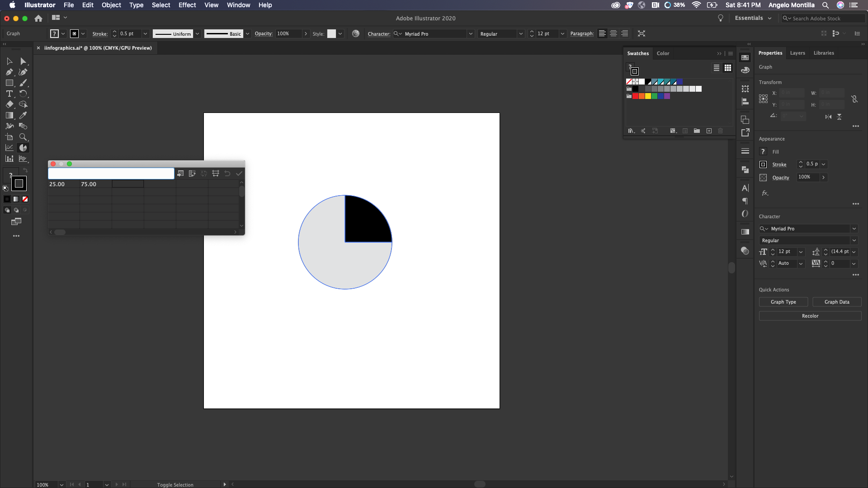Click the Opacity link in Appearance
The height and width of the screenshot is (488, 868).
tap(781, 178)
